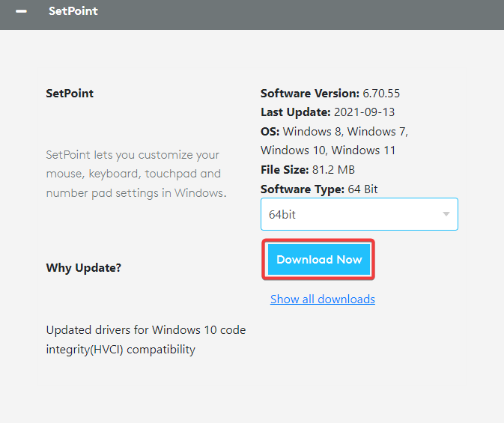Image resolution: width=504 pixels, height=426 pixels.
Task: Click the bold SetPoint heading in the body
Action: tap(70, 94)
